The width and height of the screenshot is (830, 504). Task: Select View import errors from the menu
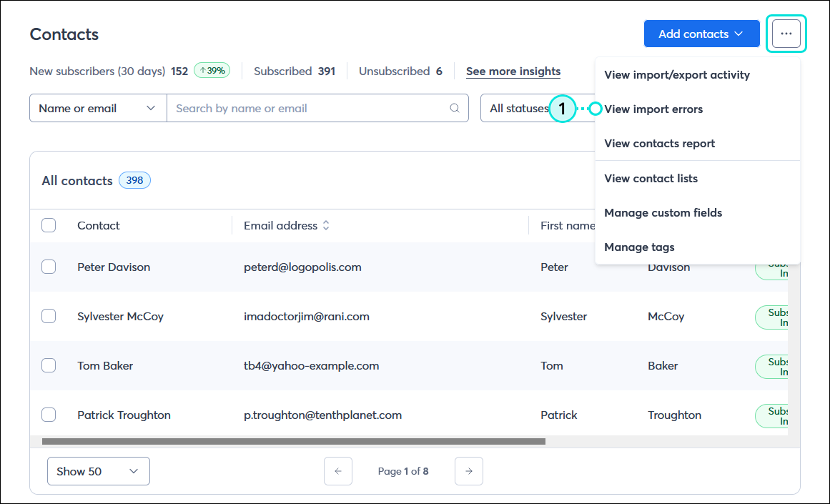[653, 109]
